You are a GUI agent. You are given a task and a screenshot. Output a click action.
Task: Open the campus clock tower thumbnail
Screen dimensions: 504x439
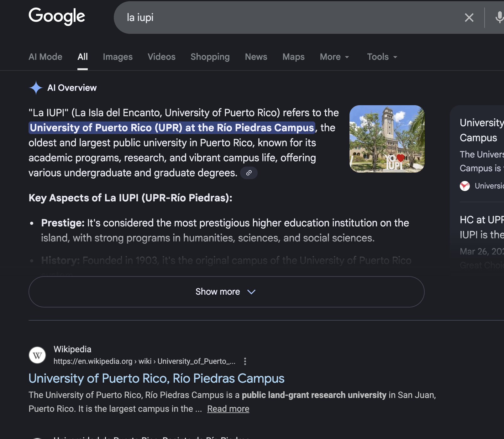tap(387, 139)
